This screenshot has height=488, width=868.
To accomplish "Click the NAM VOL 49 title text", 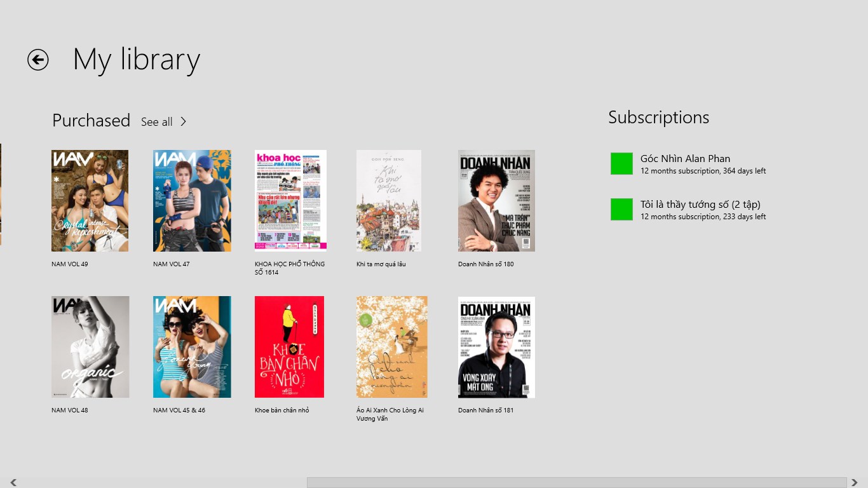I will click(70, 264).
